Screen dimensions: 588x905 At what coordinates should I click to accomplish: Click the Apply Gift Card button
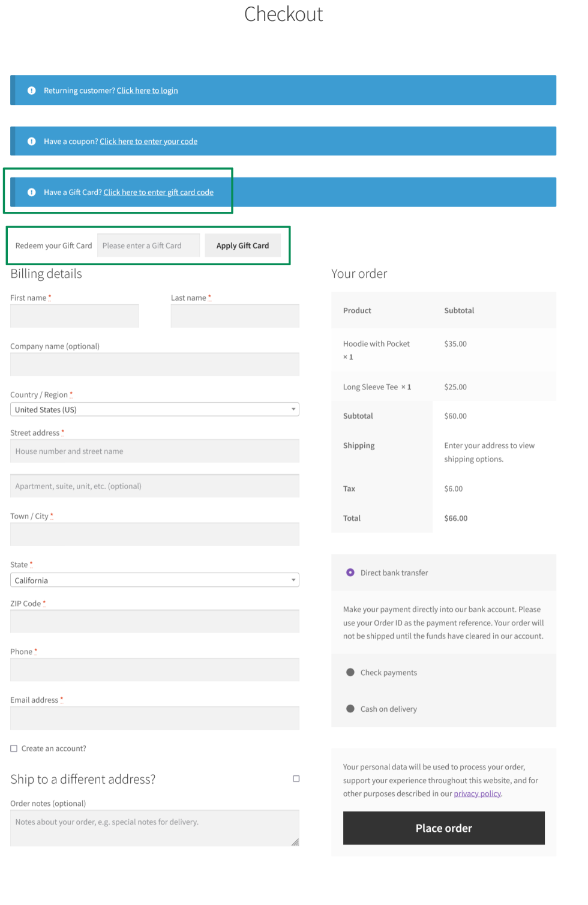point(242,245)
